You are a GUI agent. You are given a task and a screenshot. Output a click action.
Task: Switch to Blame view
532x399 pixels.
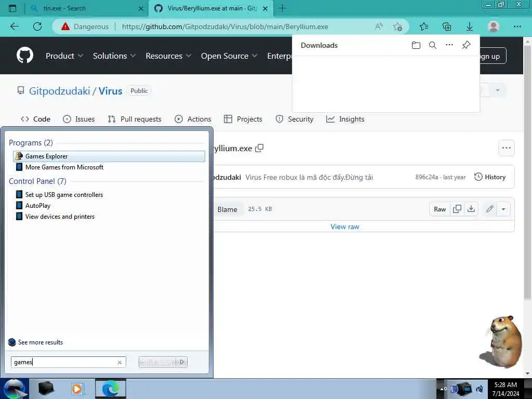coord(228,209)
